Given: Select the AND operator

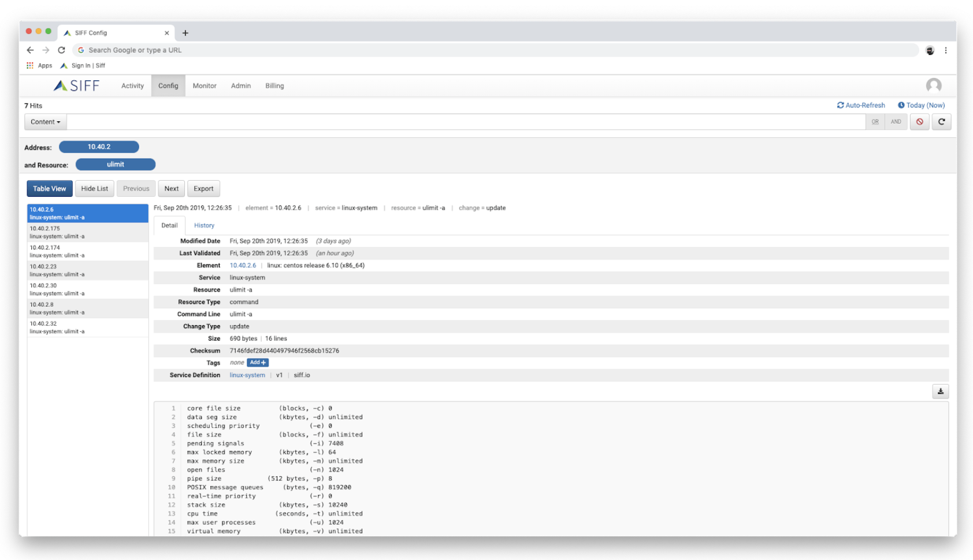Looking at the screenshot, I should [896, 122].
